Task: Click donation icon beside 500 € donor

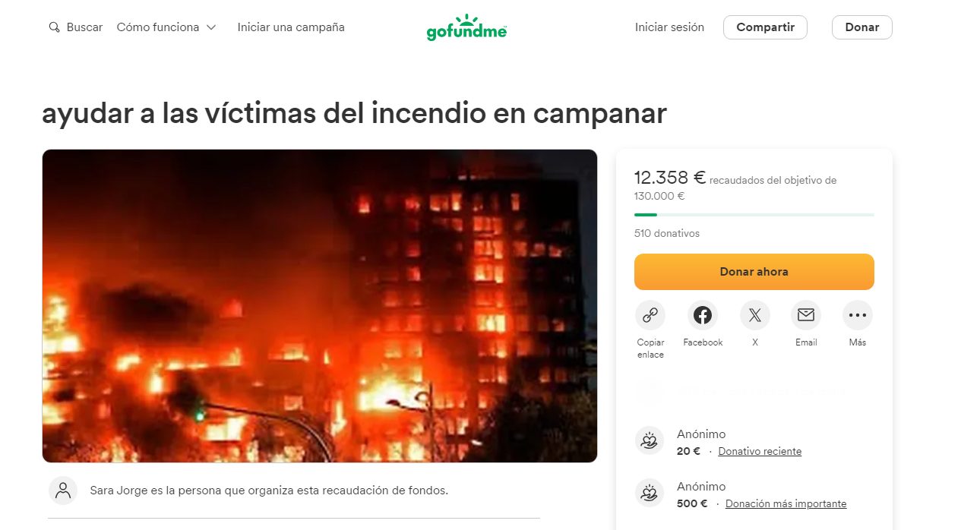Action: point(649,494)
